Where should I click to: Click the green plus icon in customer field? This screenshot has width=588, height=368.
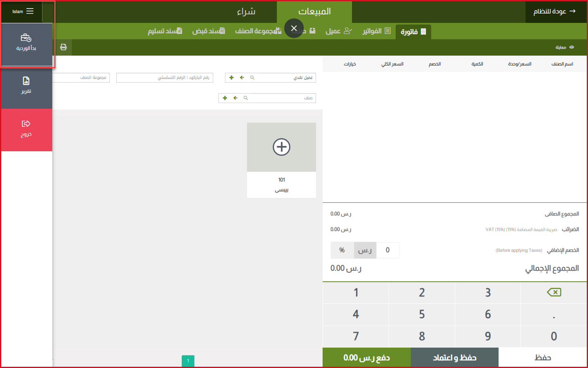click(x=232, y=78)
